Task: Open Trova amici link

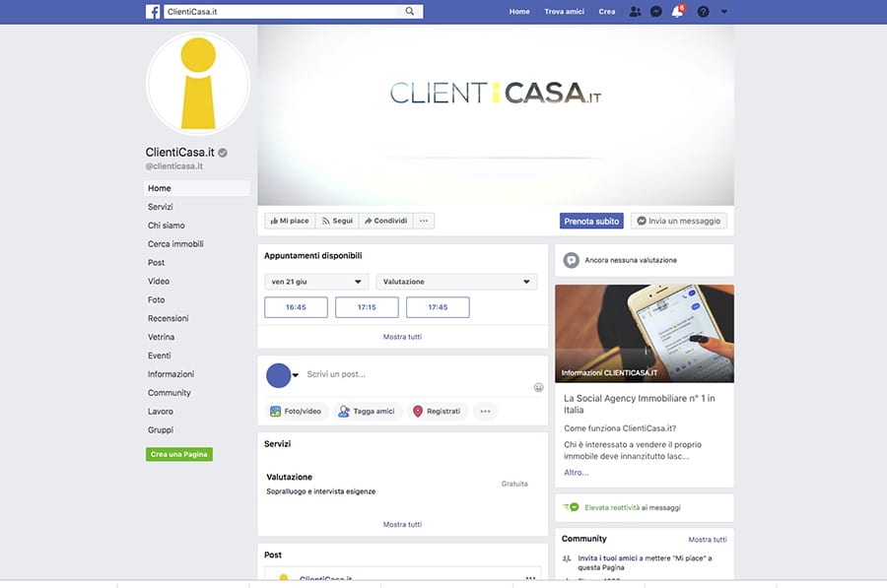Action: (x=564, y=11)
